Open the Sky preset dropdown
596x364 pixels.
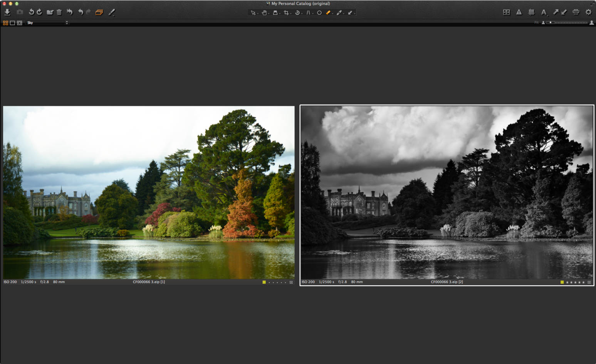pos(46,23)
